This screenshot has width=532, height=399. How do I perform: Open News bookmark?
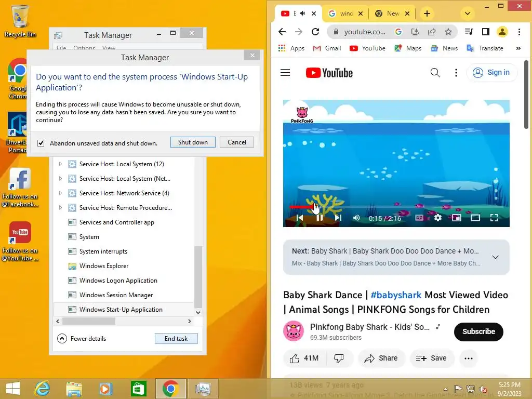coord(444,48)
